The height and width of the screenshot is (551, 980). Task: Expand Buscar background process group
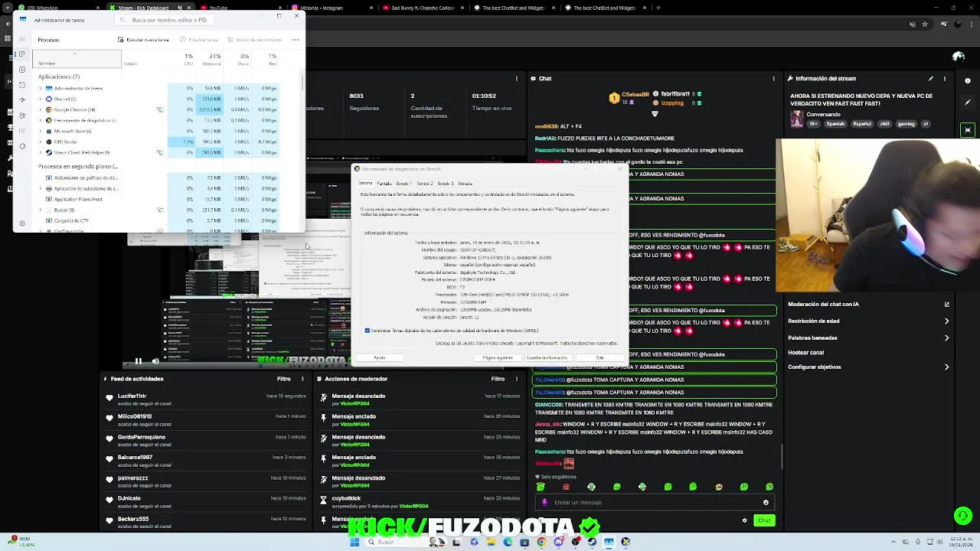[x=41, y=210]
